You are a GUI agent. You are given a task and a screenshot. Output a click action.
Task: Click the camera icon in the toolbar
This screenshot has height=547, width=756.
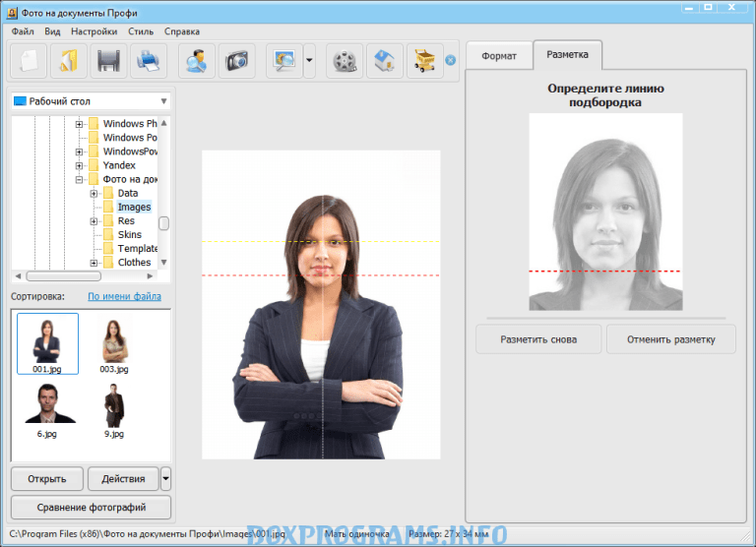(236, 61)
